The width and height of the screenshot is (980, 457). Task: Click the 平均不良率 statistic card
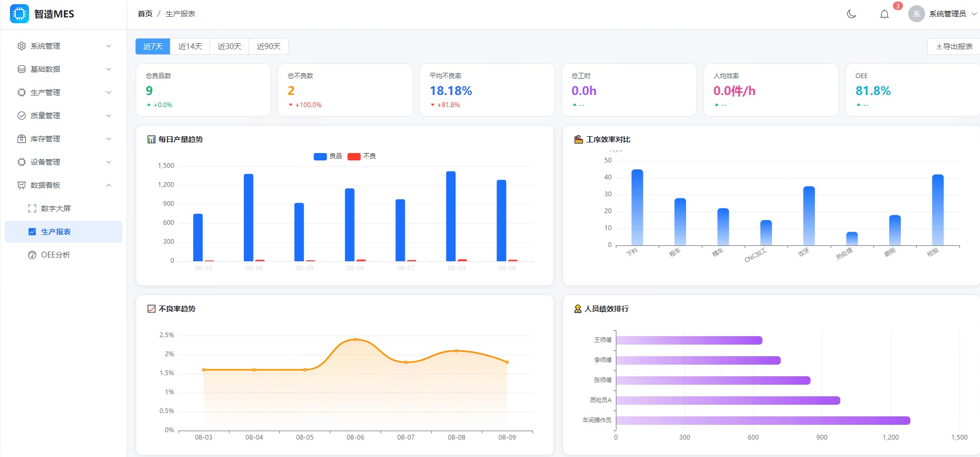tap(487, 90)
